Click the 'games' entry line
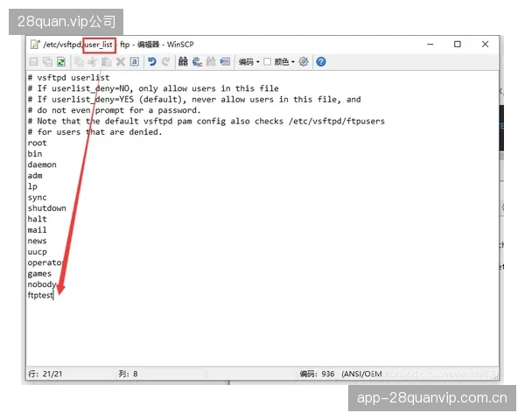The height and width of the screenshot is (420, 525). (39, 274)
